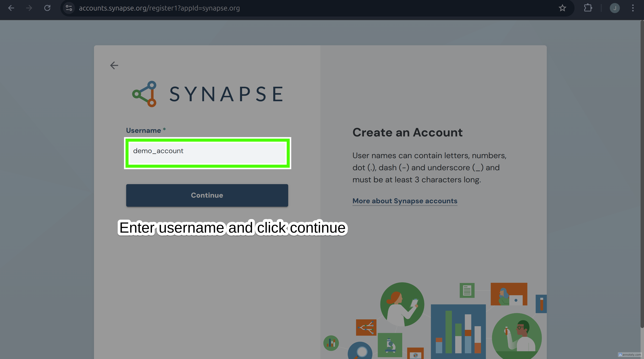Click the browser forward arrow

[x=29, y=8]
